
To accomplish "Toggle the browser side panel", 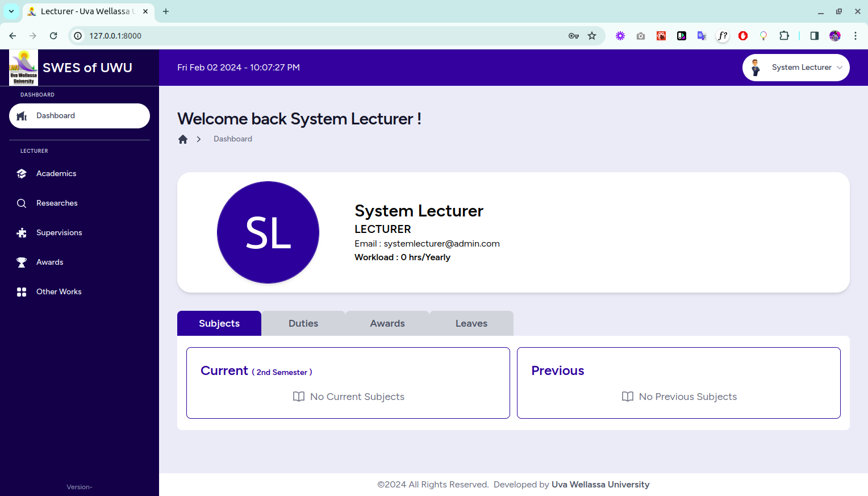I will 814,36.
